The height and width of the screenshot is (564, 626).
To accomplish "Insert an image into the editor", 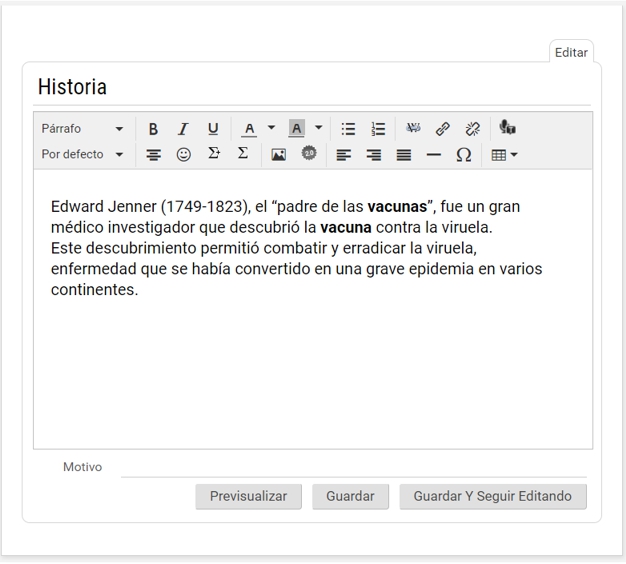I will [279, 155].
